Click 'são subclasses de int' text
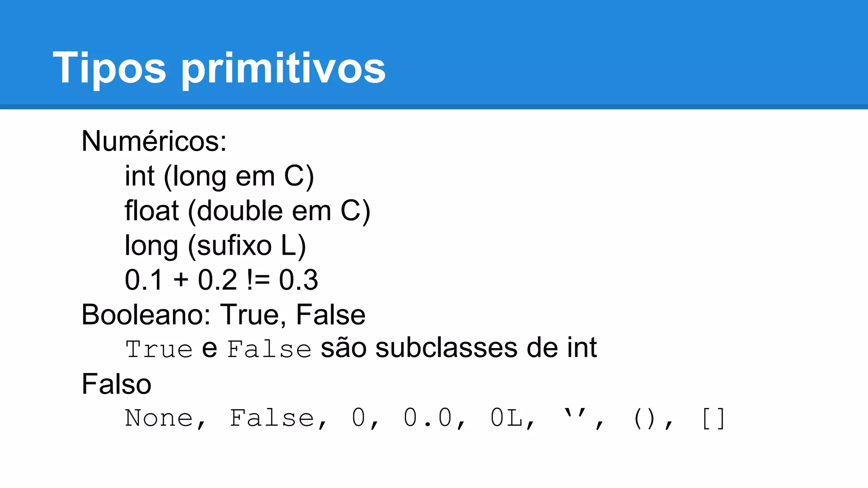This screenshot has height=488, width=868. point(459,348)
